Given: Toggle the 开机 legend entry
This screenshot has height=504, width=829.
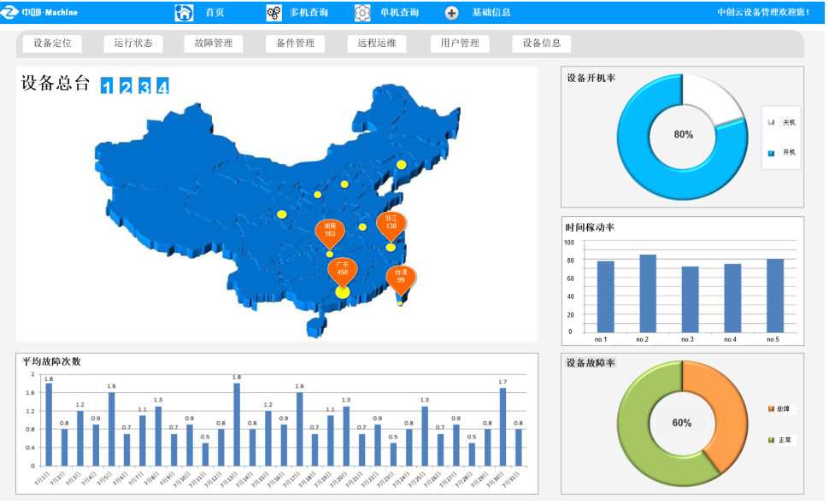Looking at the screenshot, I should pyautogui.click(x=781, y=152).
